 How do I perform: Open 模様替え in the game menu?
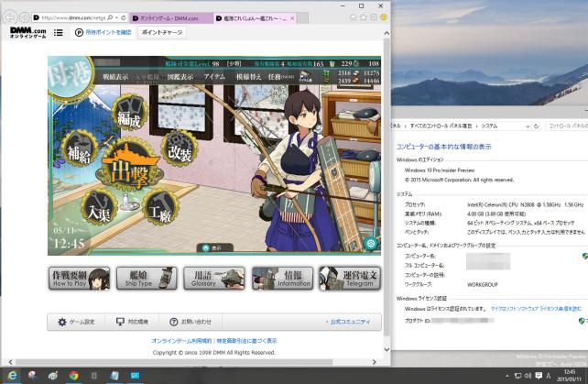pos(248,77)
